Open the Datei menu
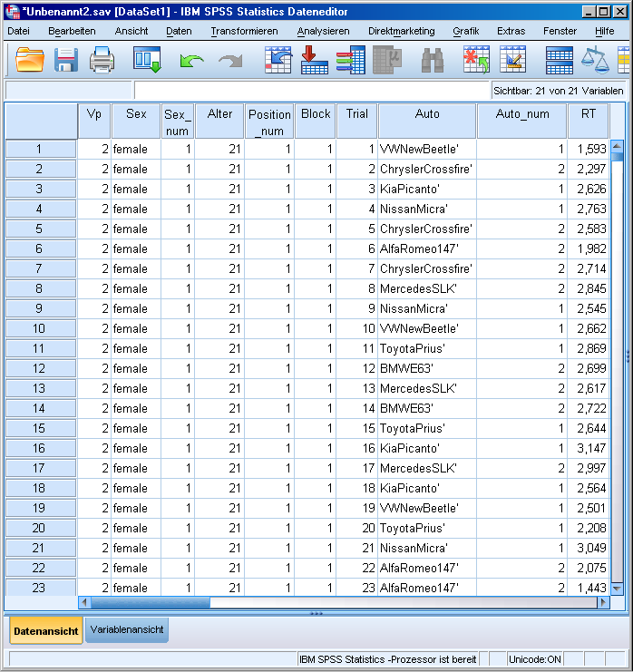 click(x=18, y=31)
